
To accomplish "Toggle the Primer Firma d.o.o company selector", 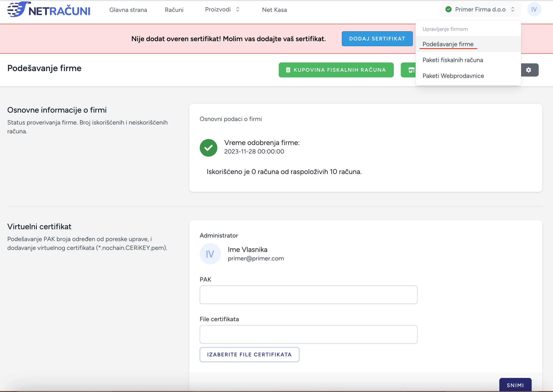I will (480, 10).
